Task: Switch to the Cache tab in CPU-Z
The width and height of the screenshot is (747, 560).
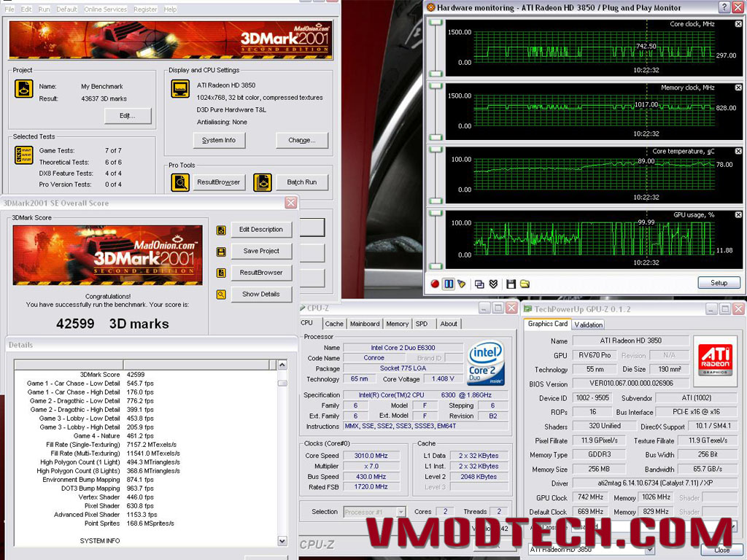Action: [x=334, y=324]
